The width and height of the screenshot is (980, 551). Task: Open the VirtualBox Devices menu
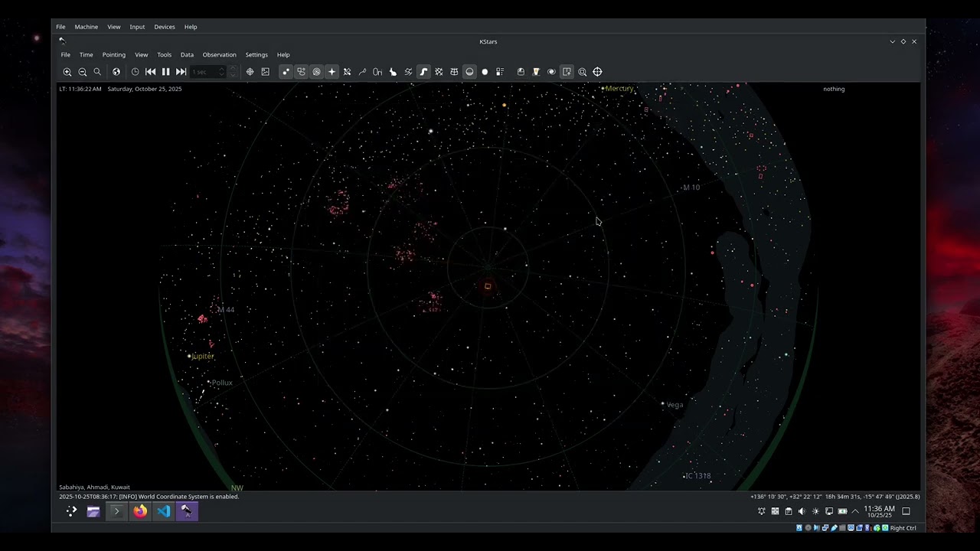click(165, 27)
